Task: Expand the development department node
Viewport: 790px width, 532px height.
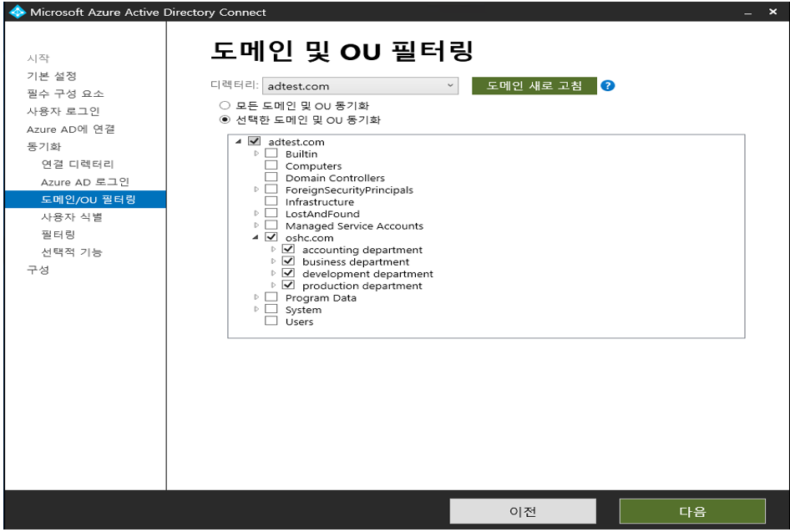Action: click(x=274, y=273)
